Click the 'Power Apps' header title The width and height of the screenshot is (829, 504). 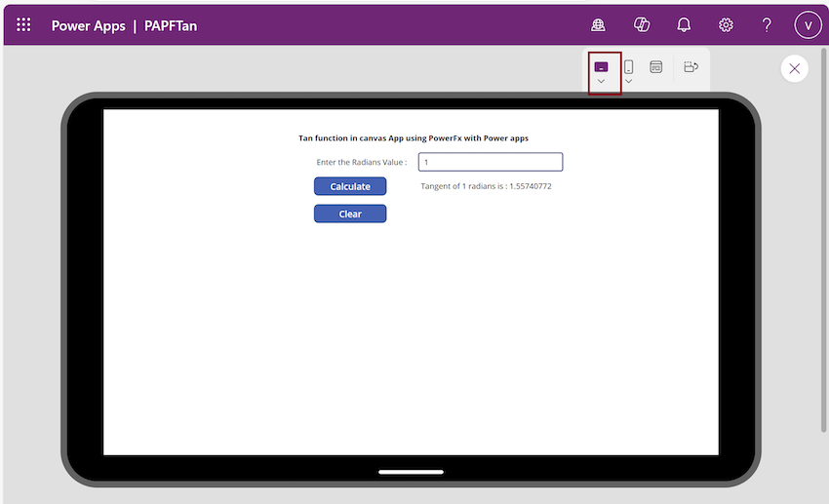[x=89, y=26]
